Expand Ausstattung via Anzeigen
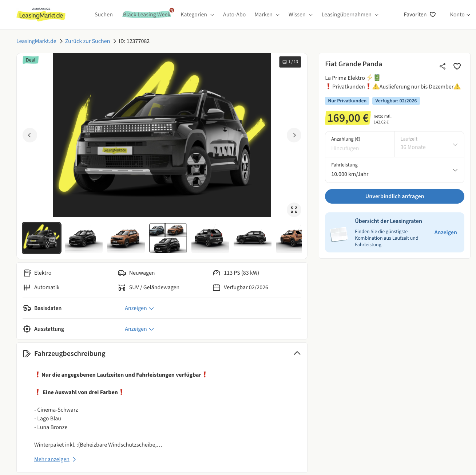Image resolution: width=476 pixels, height=475 pixels. point(139,329)
